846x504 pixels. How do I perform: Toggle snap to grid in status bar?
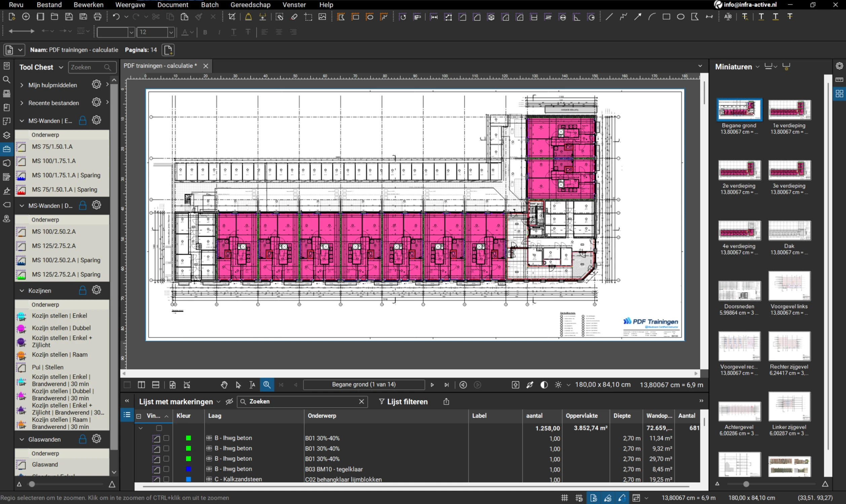coord(579,498)
